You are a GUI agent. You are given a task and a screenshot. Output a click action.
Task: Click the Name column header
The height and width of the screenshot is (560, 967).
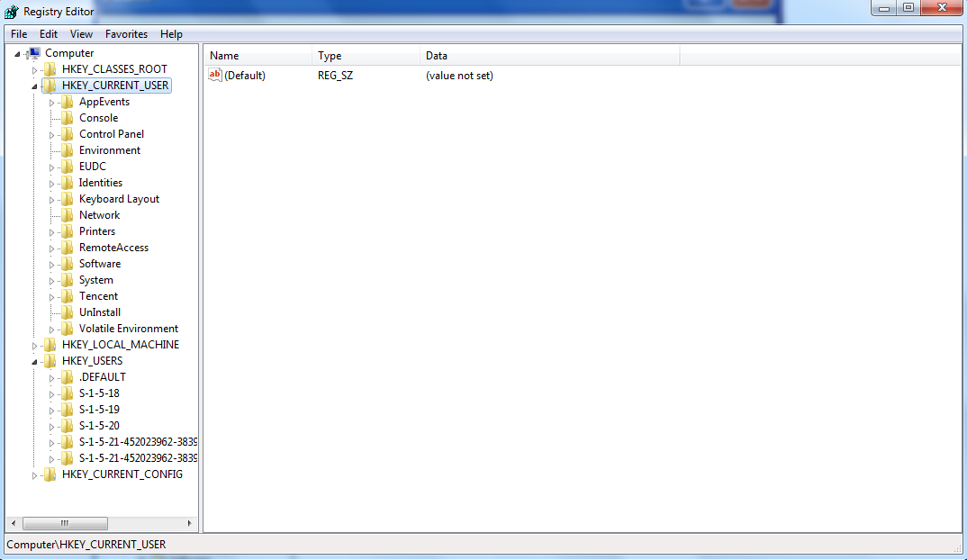click(258, 56)
